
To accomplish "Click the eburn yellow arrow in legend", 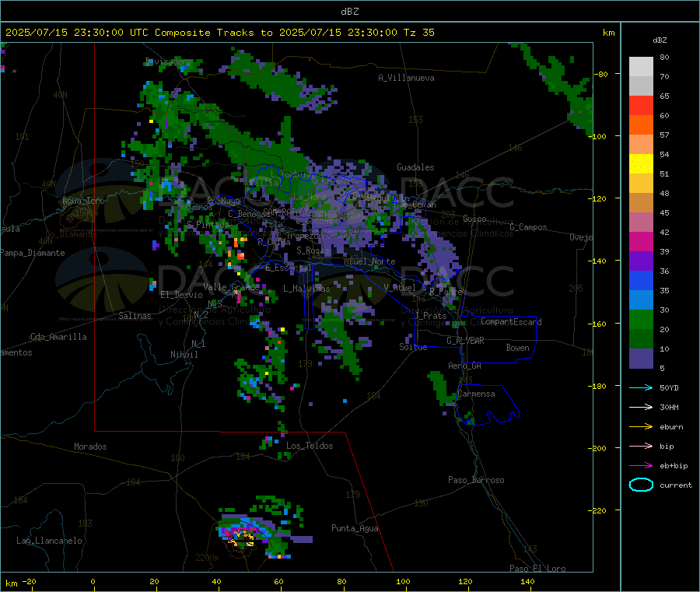I will click(641, 427).
